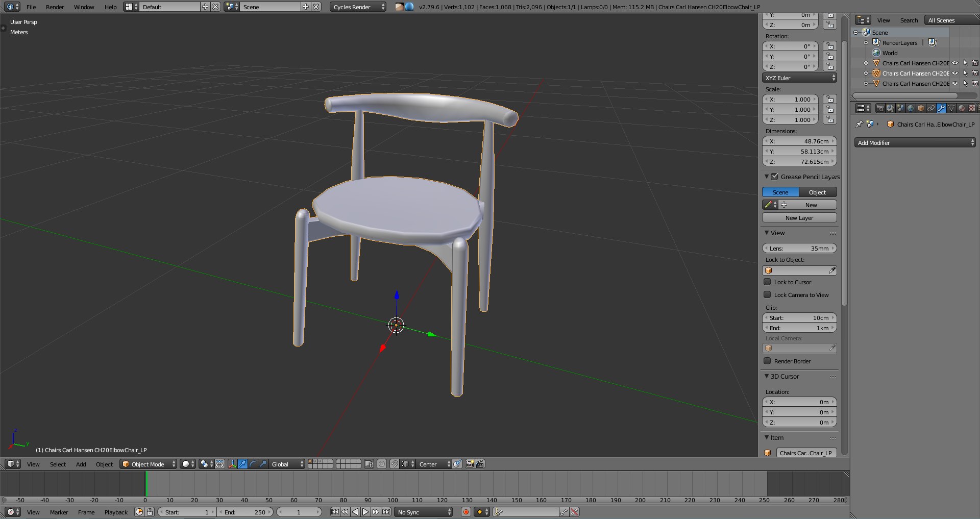Jump to the timeline start frame
980x519 pixels.
[335, 512]
